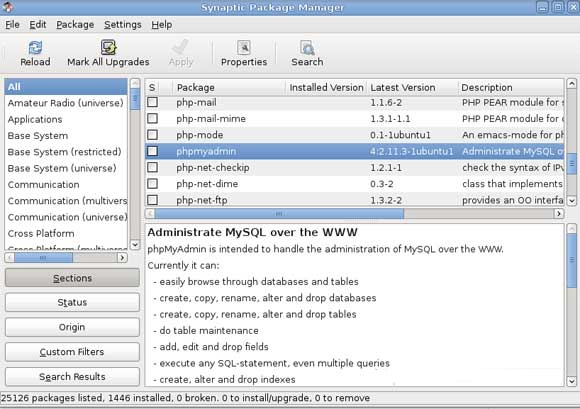The width and height of the screenshot is (580, 409).
Task: Select Base System (universe) section
Action: pyautogui.click(x=66, y=168)
